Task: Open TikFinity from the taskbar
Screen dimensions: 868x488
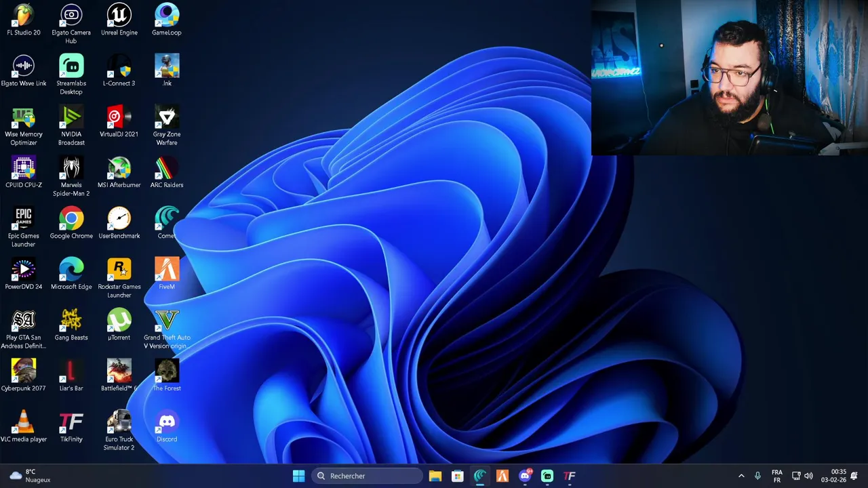Action: (x=570, y=476)
